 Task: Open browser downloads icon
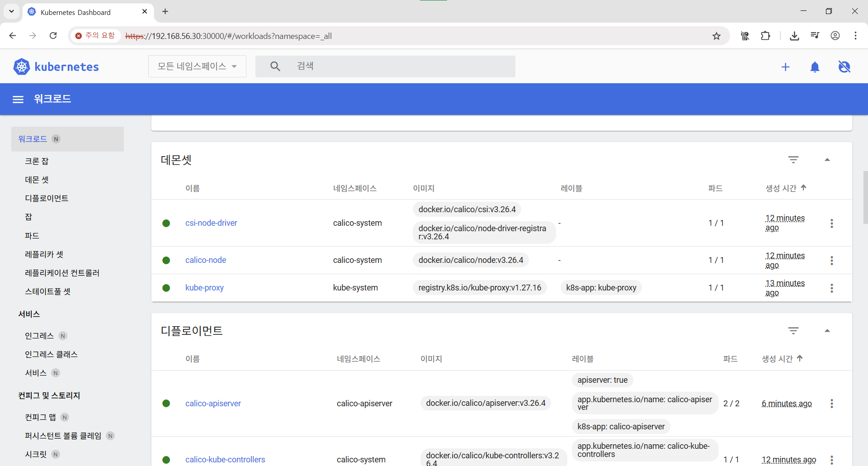[794, 36]
